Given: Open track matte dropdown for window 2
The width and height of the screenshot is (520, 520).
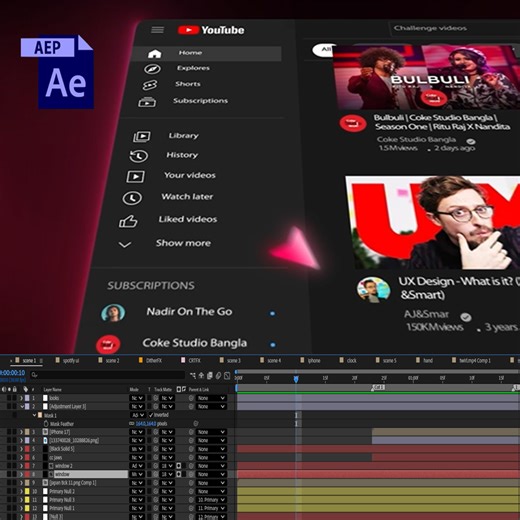Looking at the screenshot, I should point(167,466).
